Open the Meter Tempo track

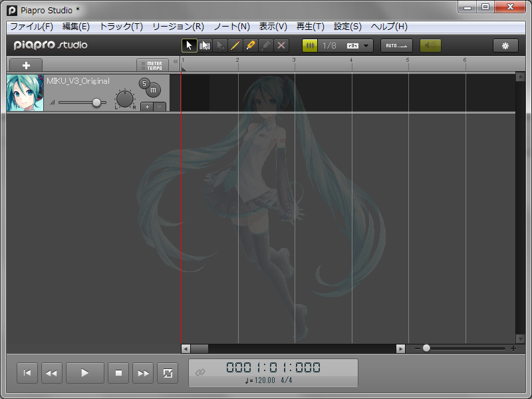pyautogui.click(x=153, y=65)
